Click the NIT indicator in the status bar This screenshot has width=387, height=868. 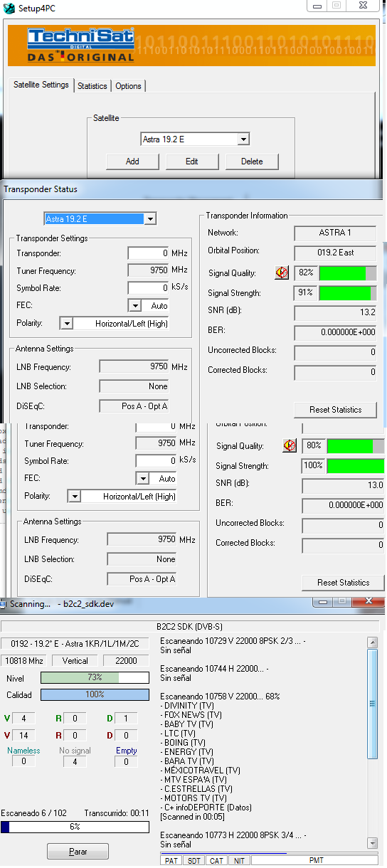[x=238, y=860]
